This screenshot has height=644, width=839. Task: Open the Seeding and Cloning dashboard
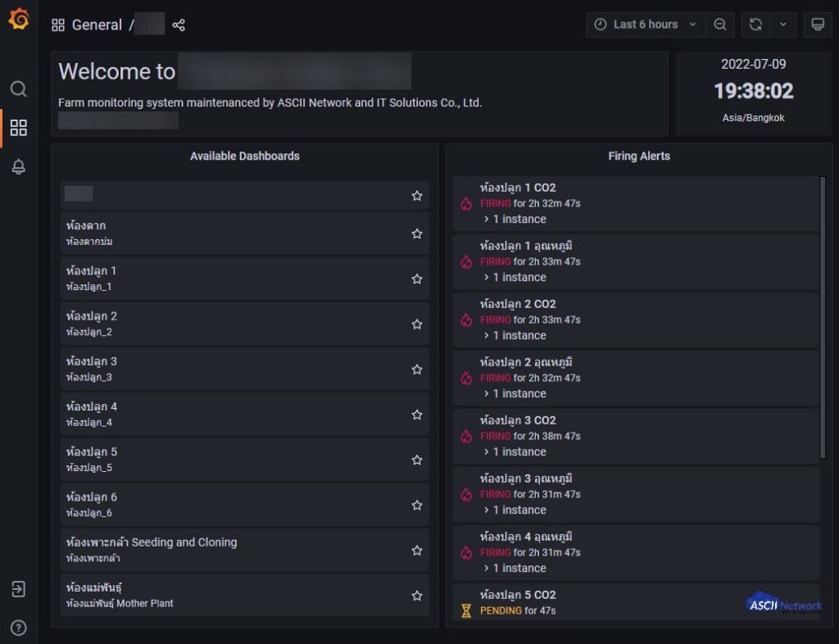pos(152,542)
